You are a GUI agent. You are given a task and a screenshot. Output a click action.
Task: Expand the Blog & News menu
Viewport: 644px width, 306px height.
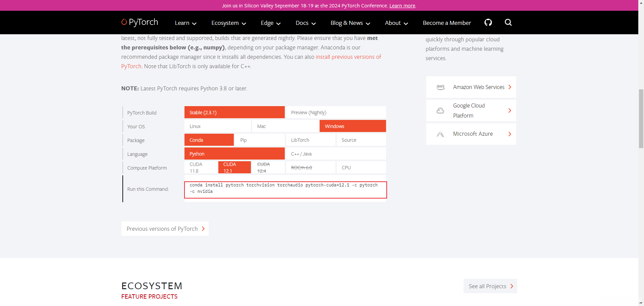(x=350, y=23)
